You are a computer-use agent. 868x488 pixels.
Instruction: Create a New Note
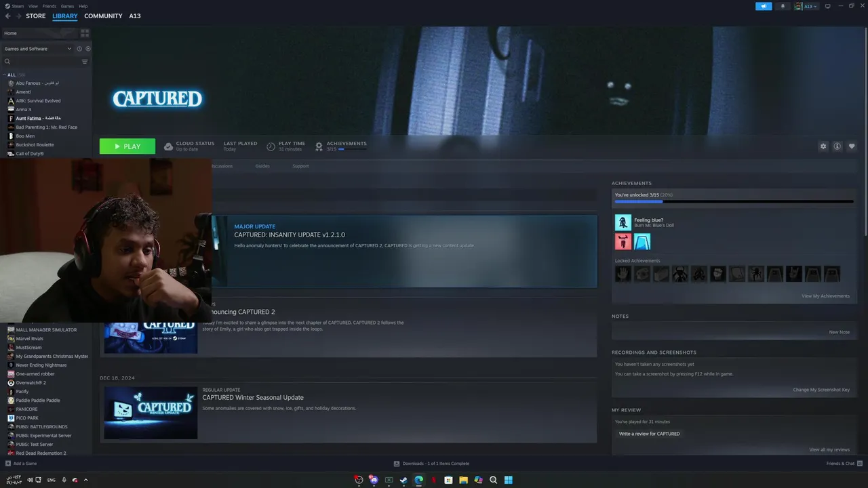(840, 332)
